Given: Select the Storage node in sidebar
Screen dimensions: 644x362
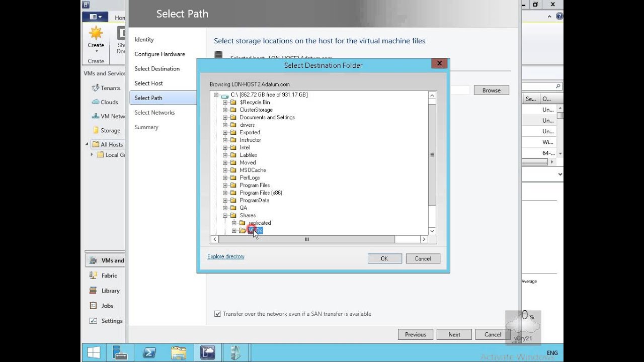Looking at the screenshot, I should [110, 130].
